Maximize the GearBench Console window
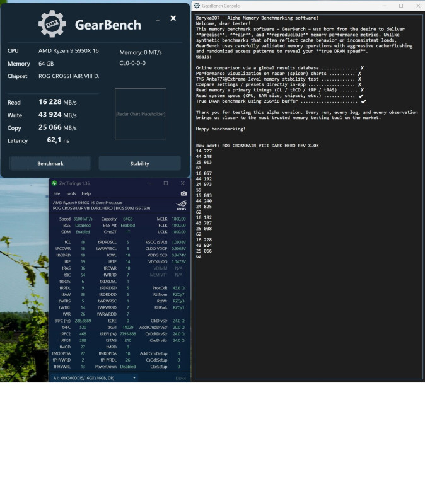Viewport: 425px width, 504px height. point(401,6)
